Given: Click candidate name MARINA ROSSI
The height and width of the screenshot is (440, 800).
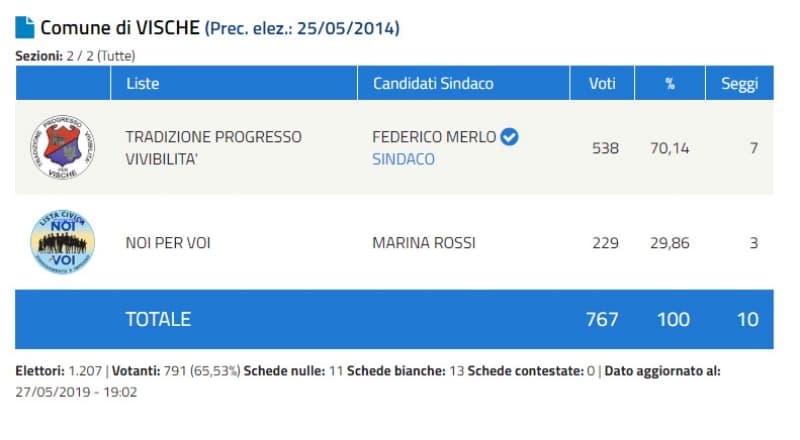Looking at the screenshot, I should (423, 243).
